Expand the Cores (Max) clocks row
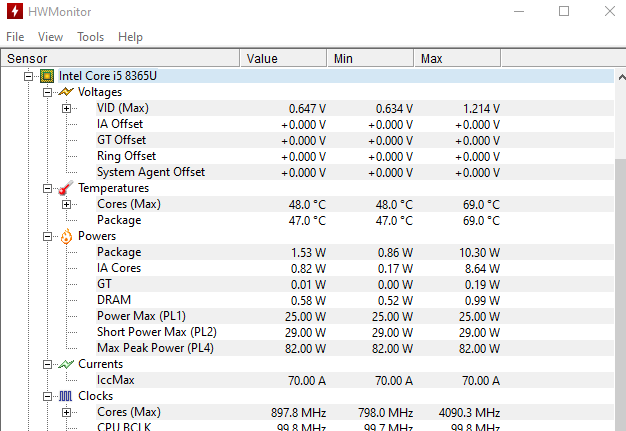The height and width of the screenshot is (431, 626). 66,412
